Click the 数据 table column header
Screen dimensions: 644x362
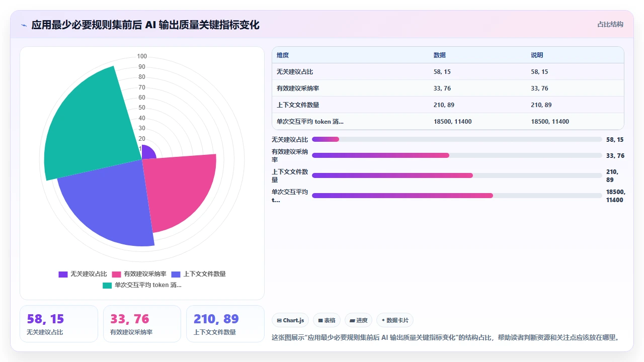pos(440,55)
